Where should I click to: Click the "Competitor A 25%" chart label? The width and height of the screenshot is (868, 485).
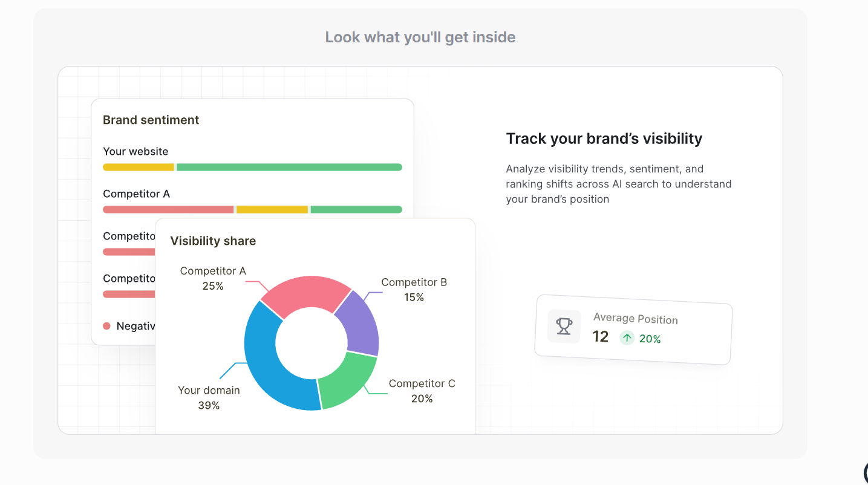[213, 278]
